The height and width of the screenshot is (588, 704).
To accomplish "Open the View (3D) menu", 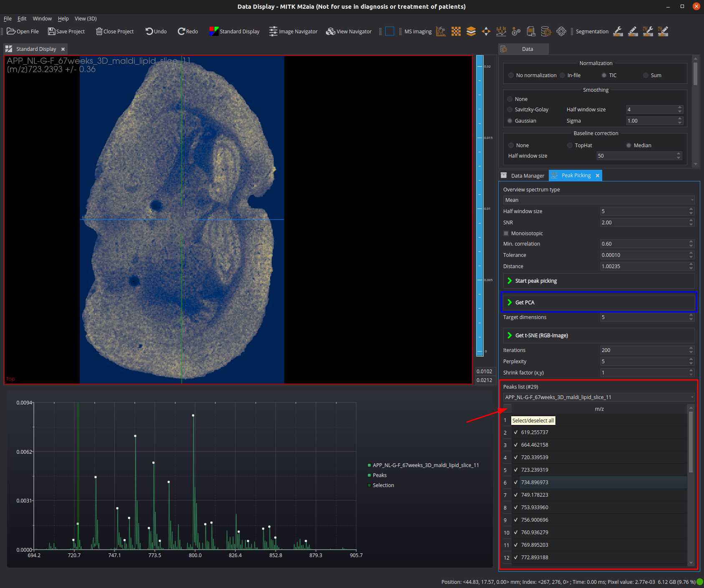I will pos(86,19).
